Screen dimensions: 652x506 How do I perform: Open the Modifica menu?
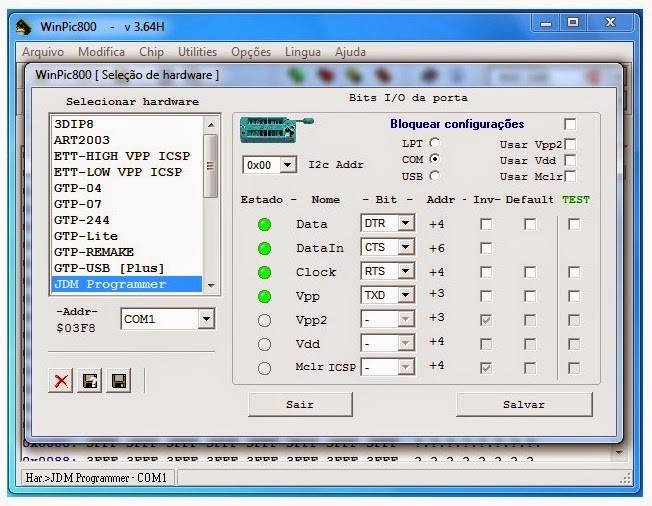click(x=101, y=52)
